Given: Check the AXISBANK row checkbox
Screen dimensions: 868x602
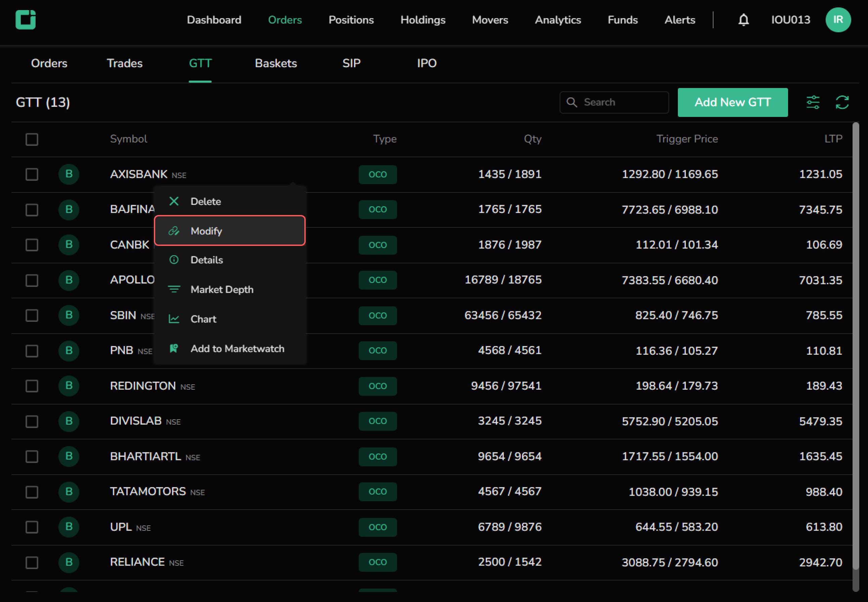Looking at the screenshot, I should point(32,174).
